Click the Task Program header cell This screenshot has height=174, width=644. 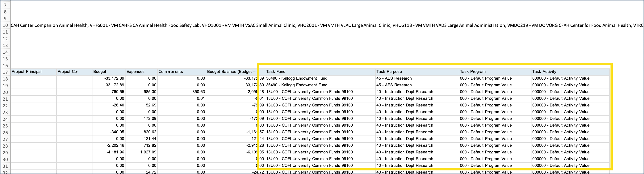click(x=495, y=72)
